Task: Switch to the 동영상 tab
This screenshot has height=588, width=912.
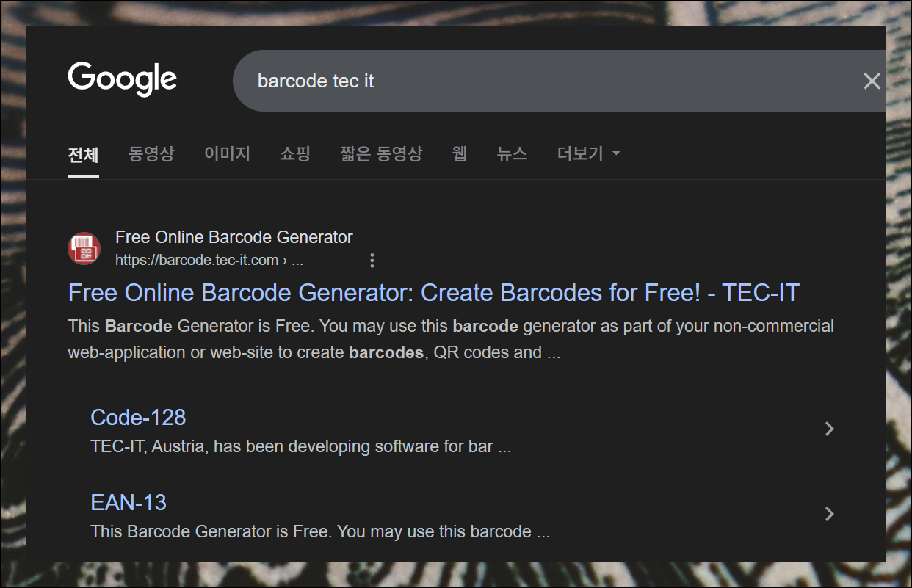Action: [x=151, y=153]
